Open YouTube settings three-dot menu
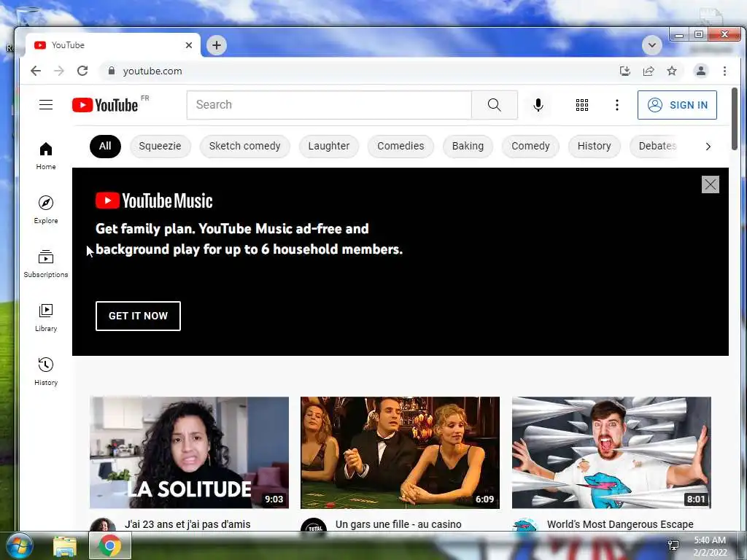The image size is (747, 560). 617,105
